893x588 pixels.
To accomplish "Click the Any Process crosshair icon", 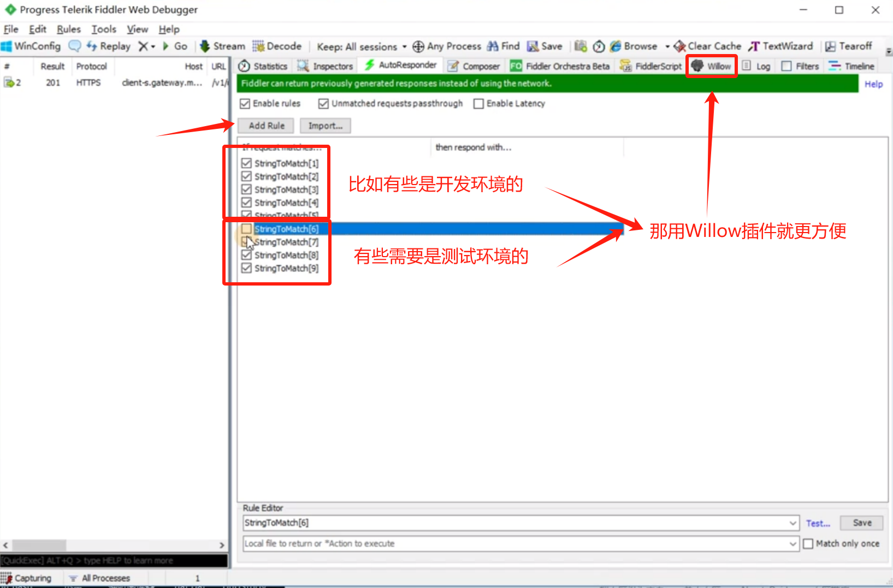I will (418, 46).
